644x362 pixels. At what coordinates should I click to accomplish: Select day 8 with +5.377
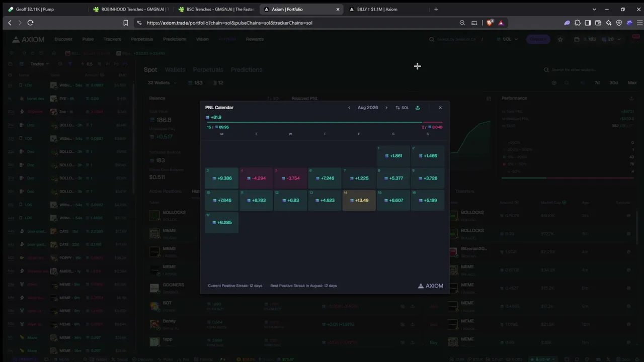(x=393, y=178)
